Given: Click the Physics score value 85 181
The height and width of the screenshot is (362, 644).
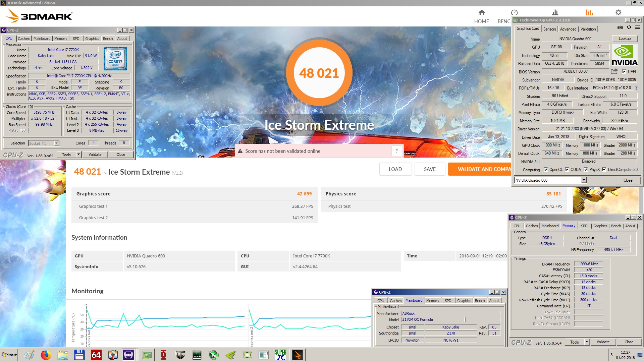Looking at the screenshot, I should 553,194.
